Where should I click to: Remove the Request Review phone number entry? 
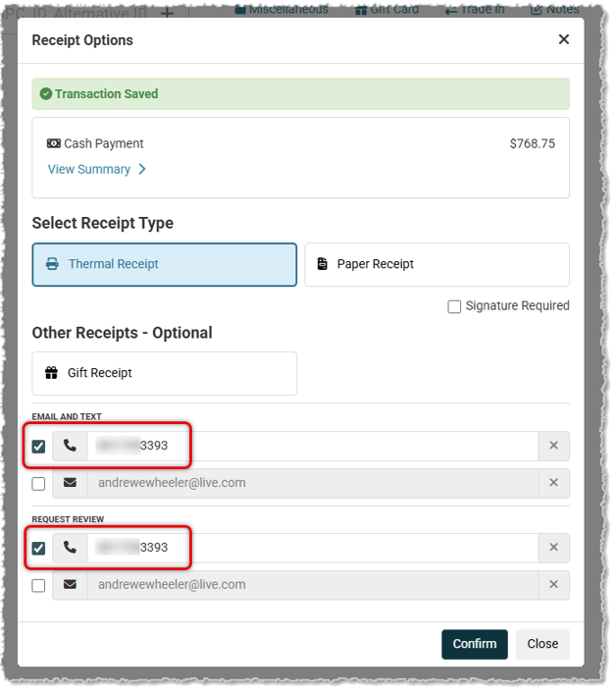(553, 548)
